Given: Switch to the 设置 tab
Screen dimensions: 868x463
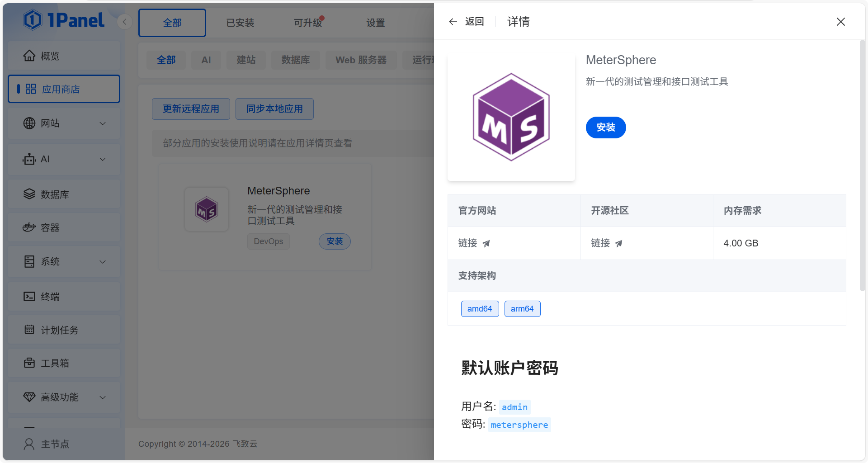Looking at the screenshot, I should [x=376, y=23].
